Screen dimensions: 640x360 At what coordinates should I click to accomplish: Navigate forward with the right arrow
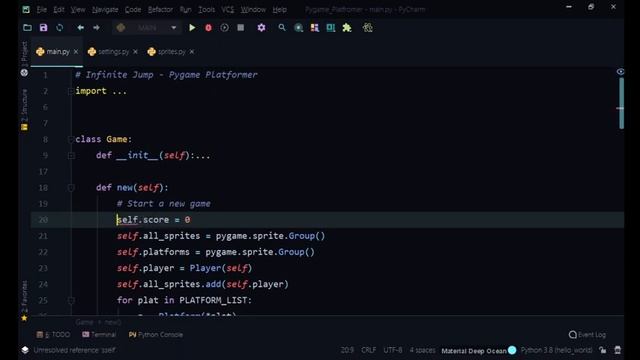point(96,28)
